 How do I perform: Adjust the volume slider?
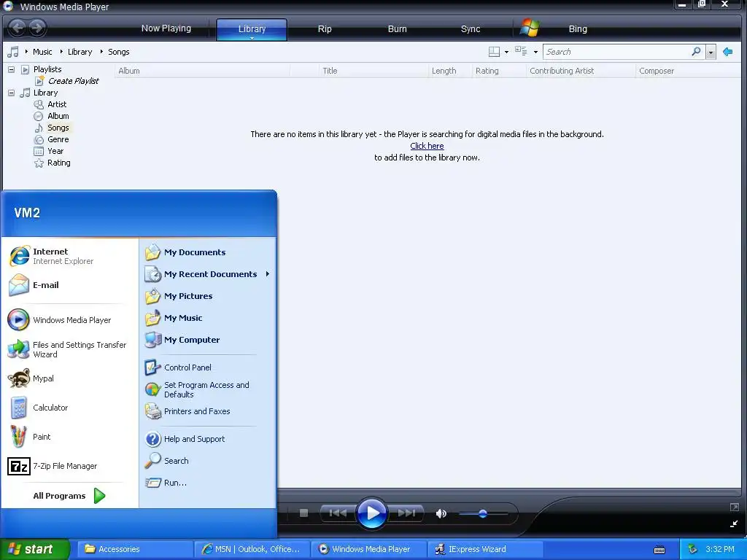click(483, 513)
